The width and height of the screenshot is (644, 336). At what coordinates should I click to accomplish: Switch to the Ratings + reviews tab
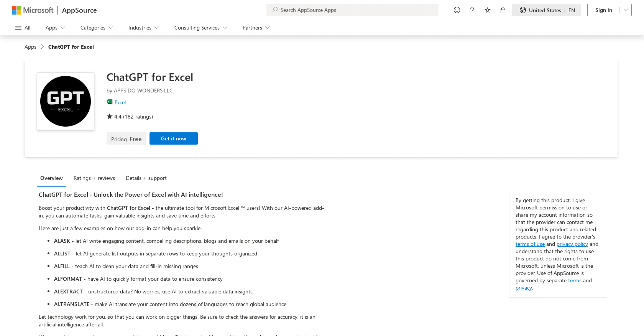coord(94,178)
